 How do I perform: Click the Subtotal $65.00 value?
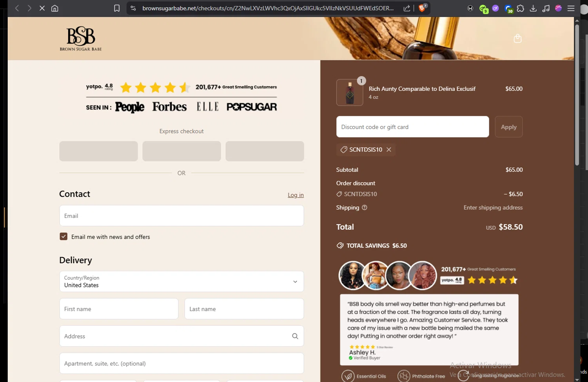514,170
